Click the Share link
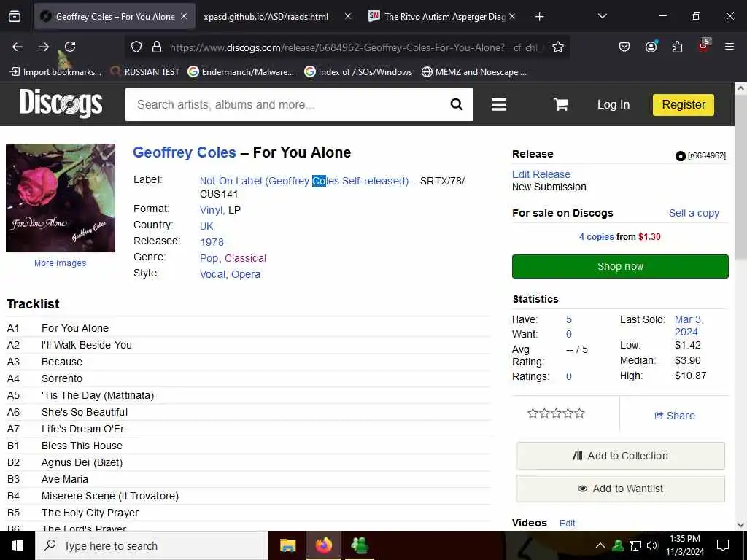This screenshot has width=747, height=560. click(x=675, y=416)
